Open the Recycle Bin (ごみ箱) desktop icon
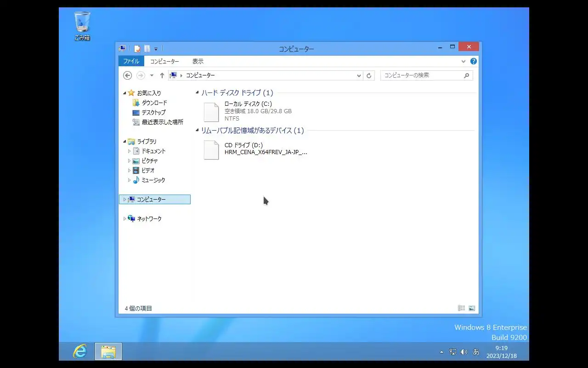 82,26
